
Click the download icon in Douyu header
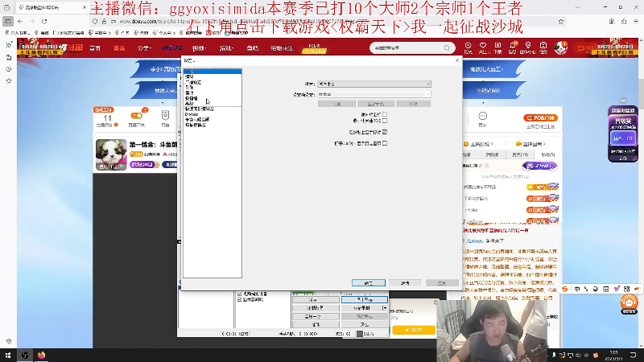click(497, 47)
